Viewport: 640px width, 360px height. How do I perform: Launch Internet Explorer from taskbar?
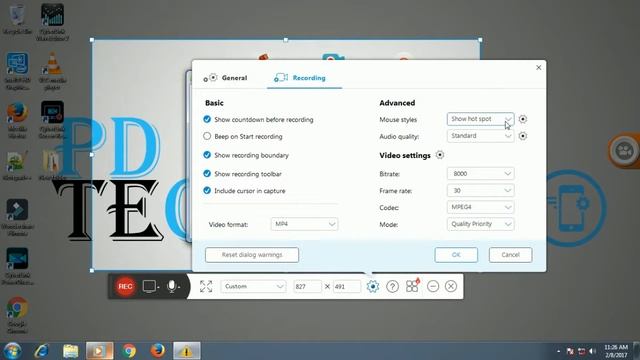coord(41,351)
